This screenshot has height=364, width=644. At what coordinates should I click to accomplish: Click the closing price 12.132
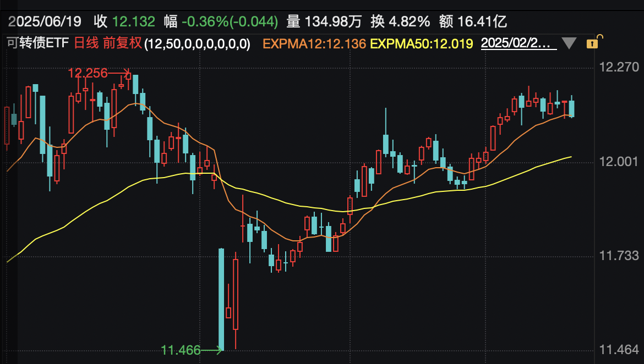[x=134, y=21]
